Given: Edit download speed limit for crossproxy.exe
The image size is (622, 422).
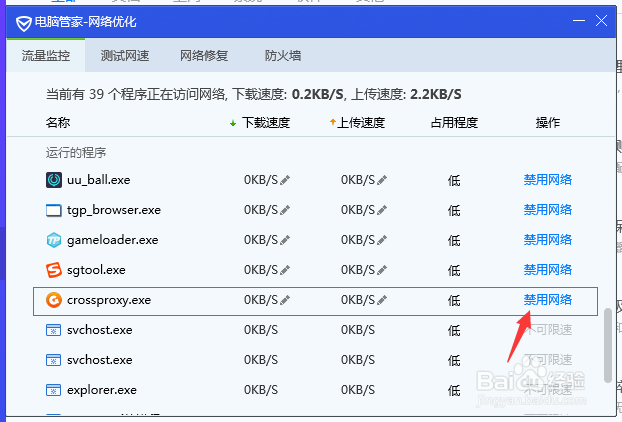Looking at the screenshot, I should pos(285,300).
